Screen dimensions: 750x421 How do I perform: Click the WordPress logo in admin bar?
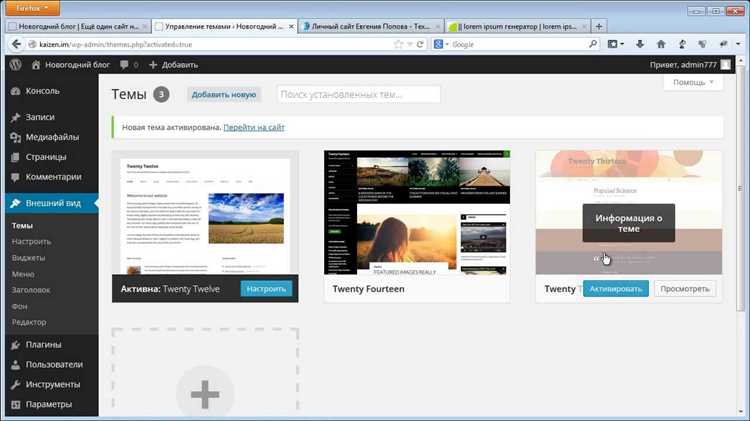click(x=15, y=64)
